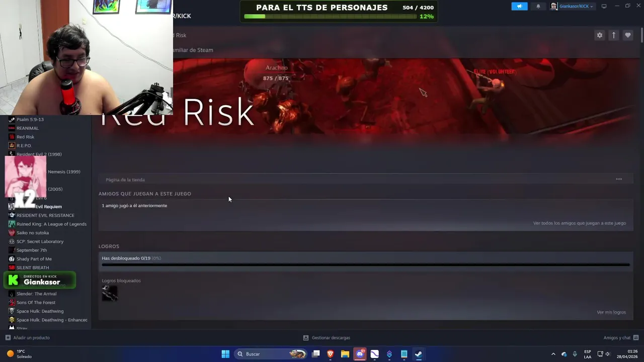The image size is (644, 362).
Task: Click the Shady Part of Me game icon
Action: pyautogui.click(x=12, y=259)
